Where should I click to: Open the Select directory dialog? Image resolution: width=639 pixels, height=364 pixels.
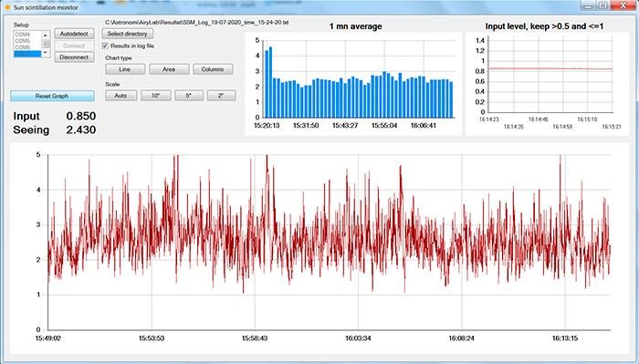click(128, 34)
